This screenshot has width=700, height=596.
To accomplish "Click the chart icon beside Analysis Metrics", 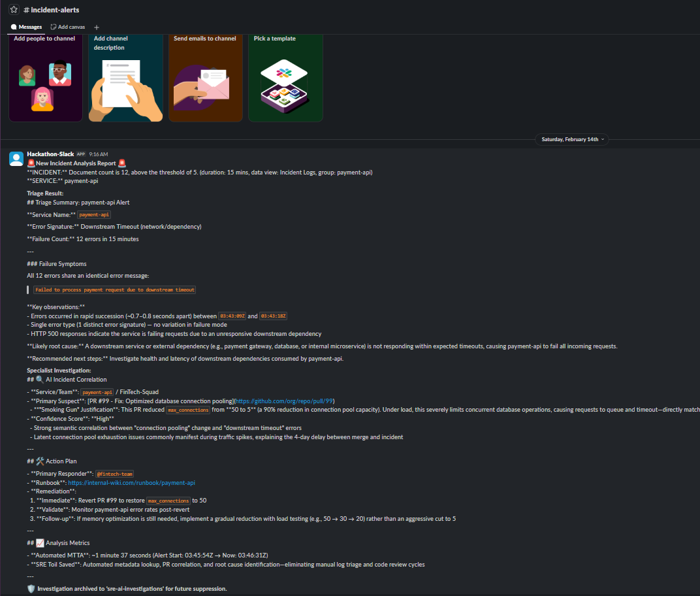I will click(x=40, y=543).
